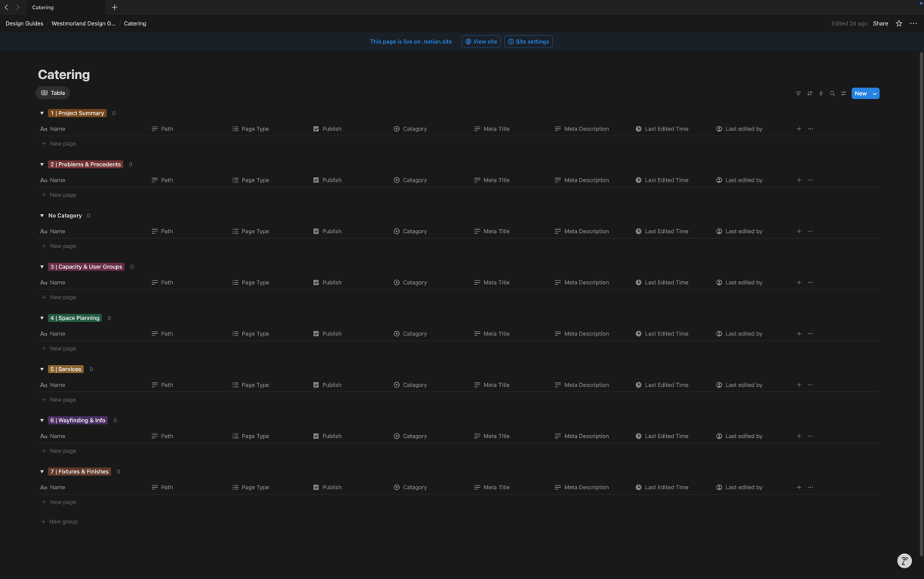
Task: Collapse the 7 | Fixtures & Finishes group
Action: tap(42, 472)
